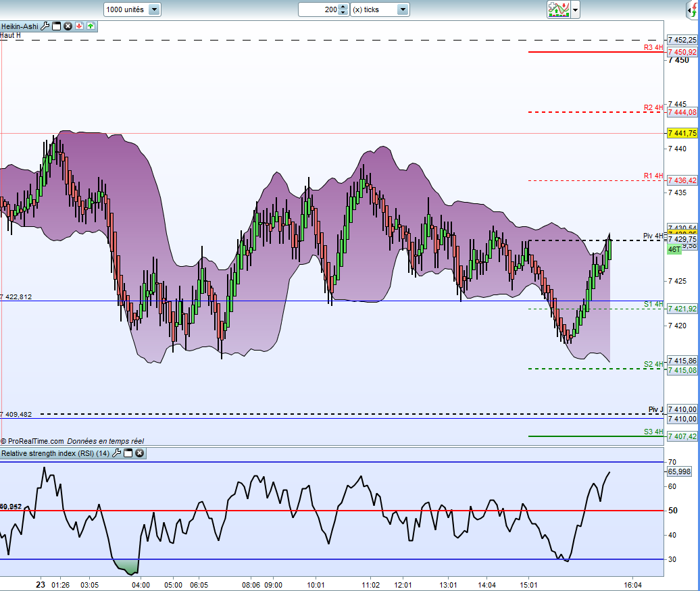Click the 10:01 time axis label
700x591 pixels.
[x=316, y=585]
